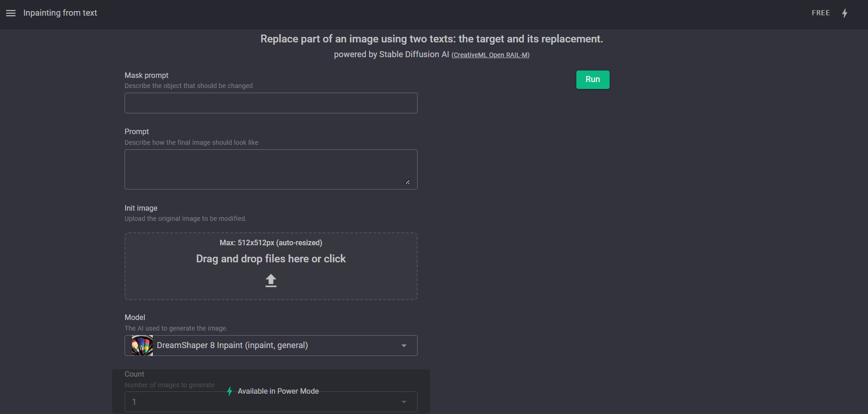Screen dimensions: 868x414
Task: Click the "Init image" section label
Action: point(141,208)
